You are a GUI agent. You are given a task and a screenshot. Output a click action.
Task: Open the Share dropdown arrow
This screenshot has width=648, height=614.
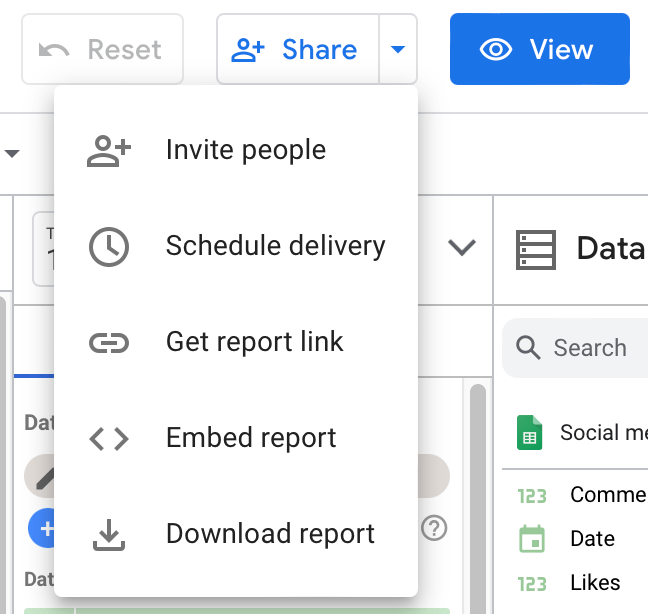click(398, 49)
